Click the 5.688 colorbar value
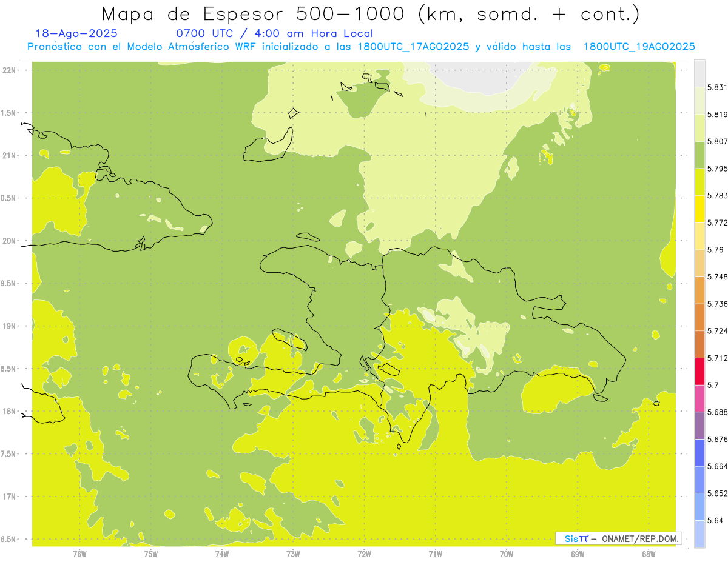Image resolution: width=728 pixels, height=562 pixels. tap(718, 412)
